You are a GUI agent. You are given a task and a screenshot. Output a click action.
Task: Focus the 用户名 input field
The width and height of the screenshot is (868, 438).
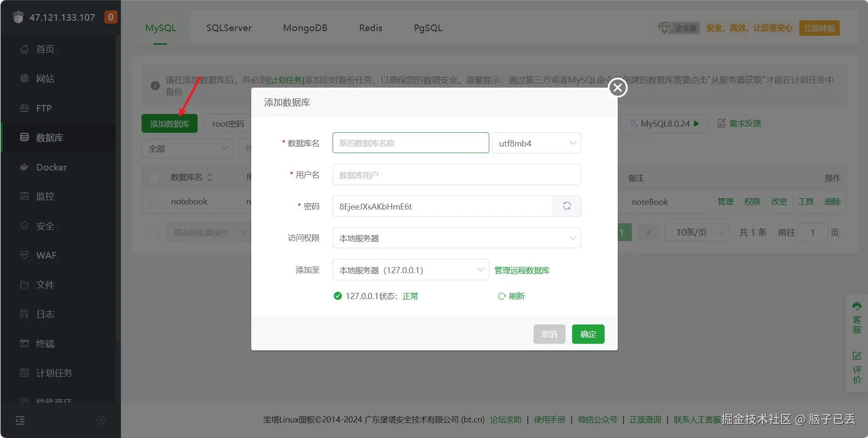(x=456, y=175)
